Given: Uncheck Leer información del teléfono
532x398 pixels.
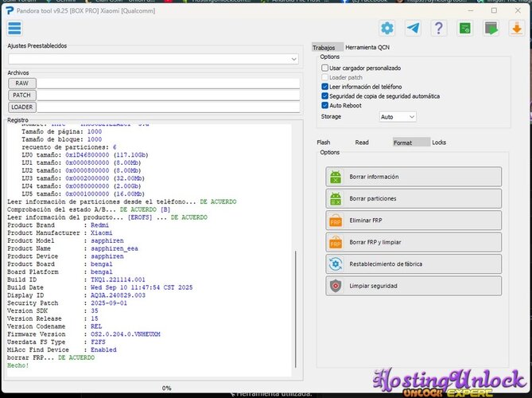Looking at the screenshot, I should (x=324, y=87).
